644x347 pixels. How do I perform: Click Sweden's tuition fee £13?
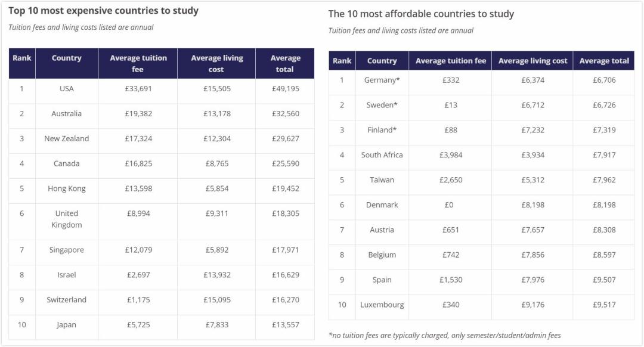click(451, 105)
